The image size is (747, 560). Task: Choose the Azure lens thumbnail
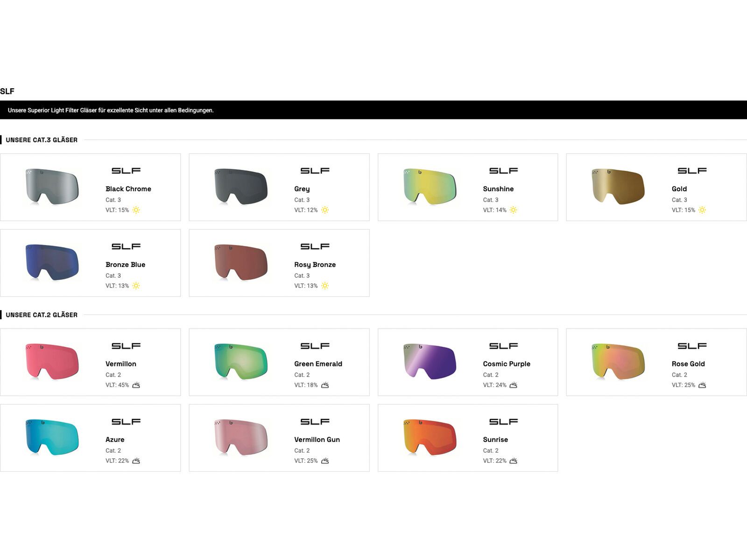point(52,437)
